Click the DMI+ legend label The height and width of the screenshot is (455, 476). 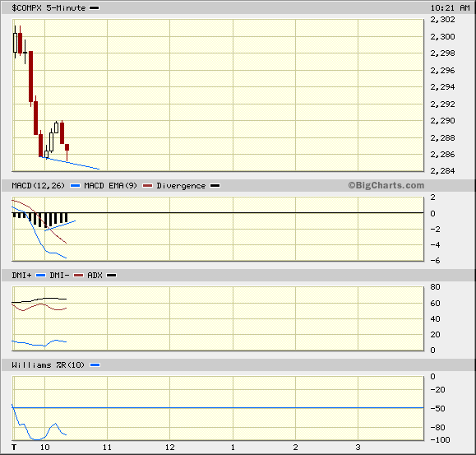click(21, 276)
